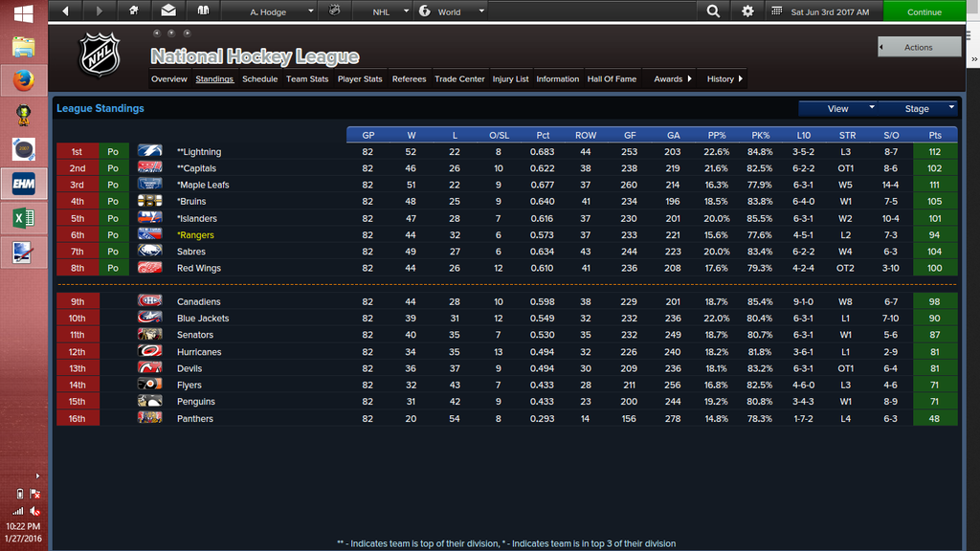Open the Player Stats tab
Viewport: 980px width, 551px height.
click(360, 78)
